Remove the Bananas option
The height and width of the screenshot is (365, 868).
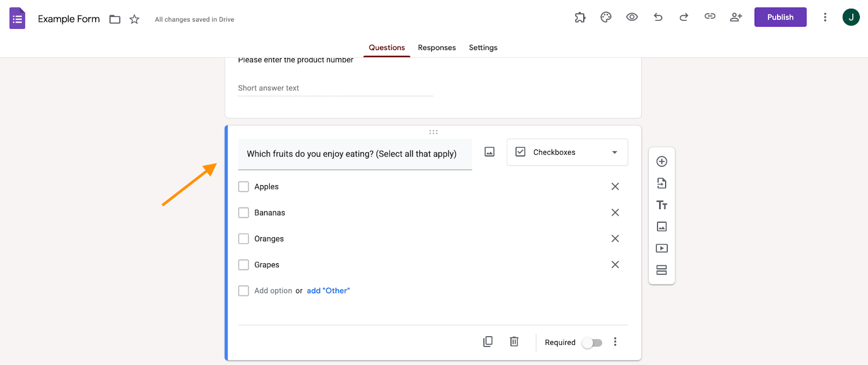tap(615, 212)
